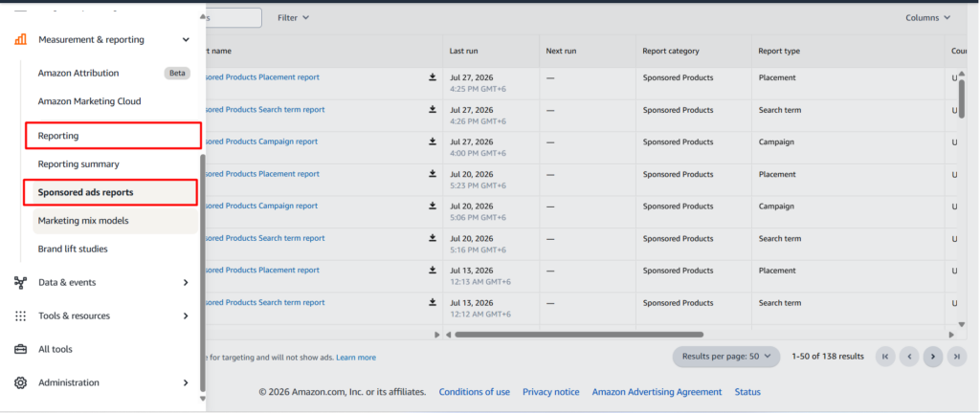Open the Privacy notice link
This screenshot has width=980, height=413.
click(550, 392)
